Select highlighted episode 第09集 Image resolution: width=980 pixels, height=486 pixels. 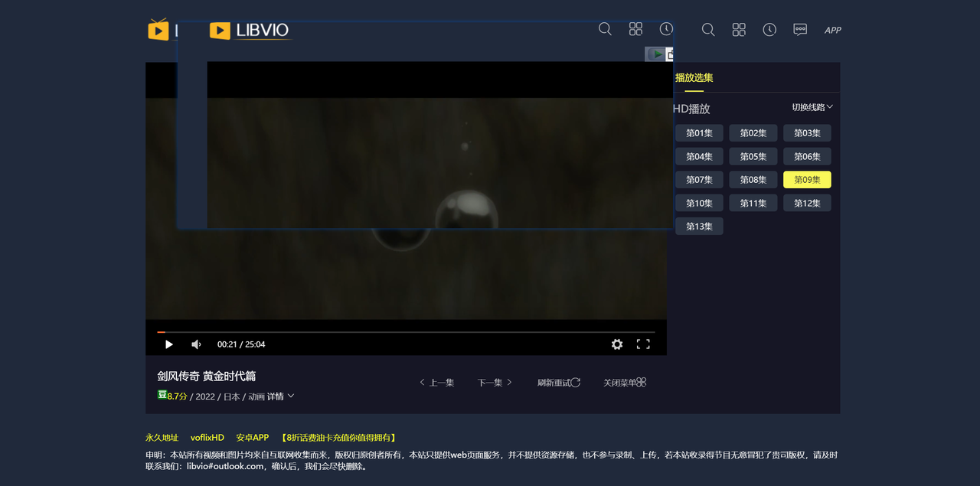(x=807, y=180)
